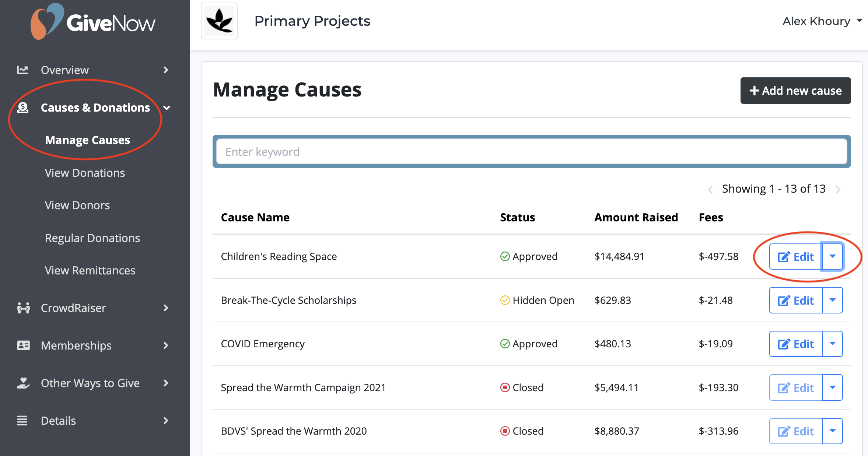
Task: Click the Memberships card icon
Action: pos(23,345)
